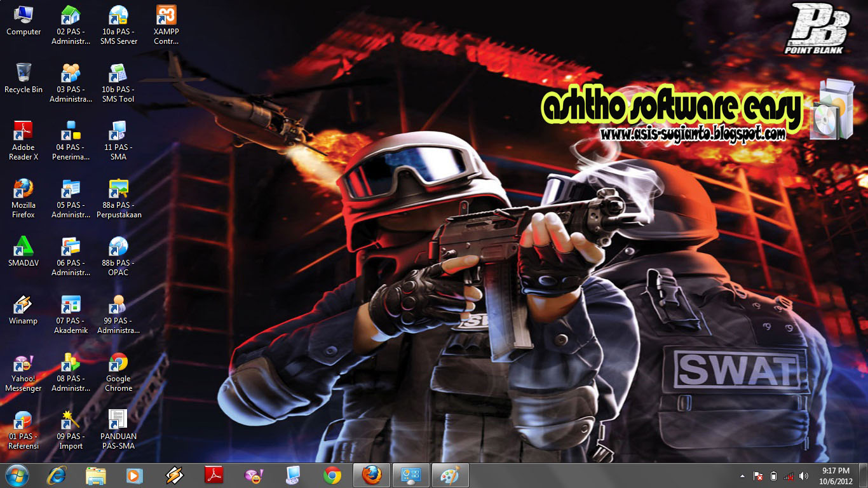
Task: Open Windows Explorer from the taskbar
Action: (96, 475)
